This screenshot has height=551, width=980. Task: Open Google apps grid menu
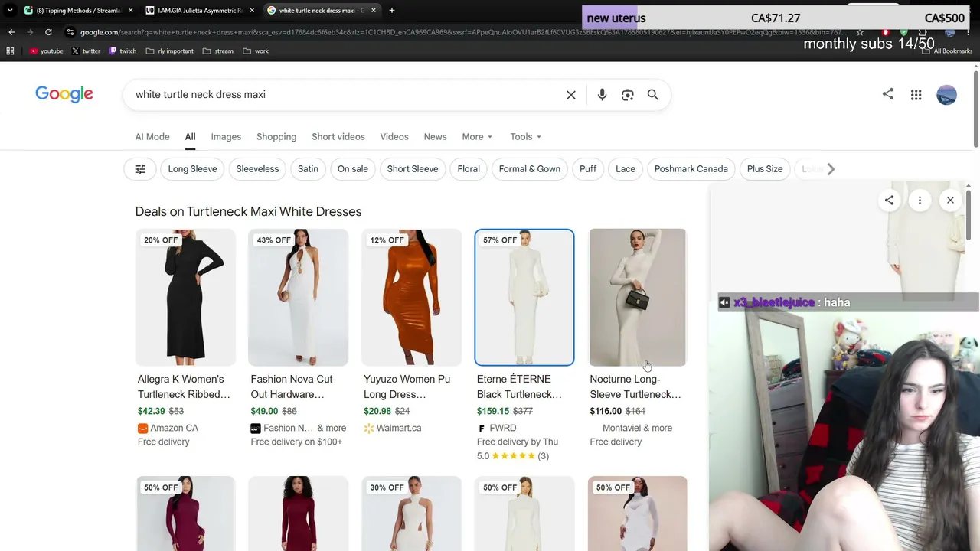click(x=916, y=95)
